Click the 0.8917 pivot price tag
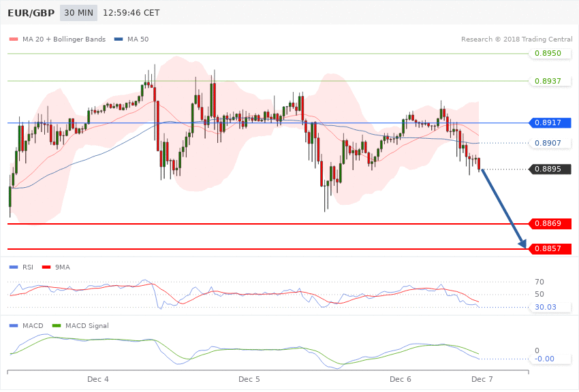 point(550,122)
